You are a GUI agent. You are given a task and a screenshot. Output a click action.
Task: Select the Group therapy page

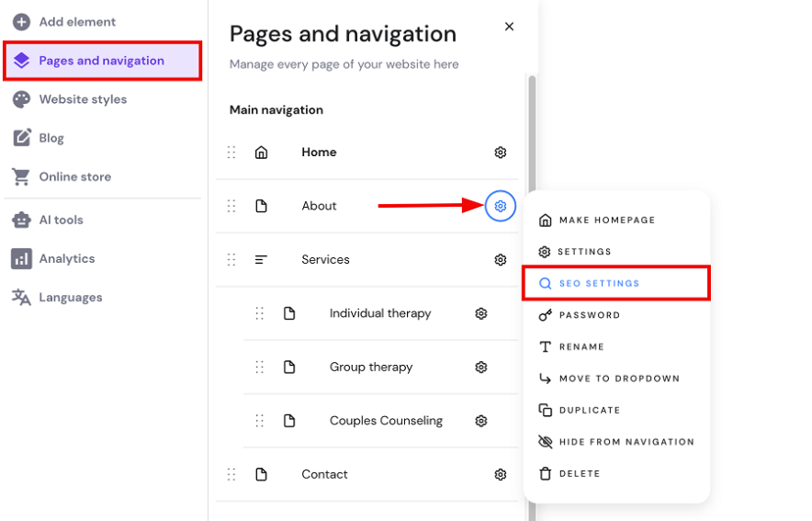(371, 368)
